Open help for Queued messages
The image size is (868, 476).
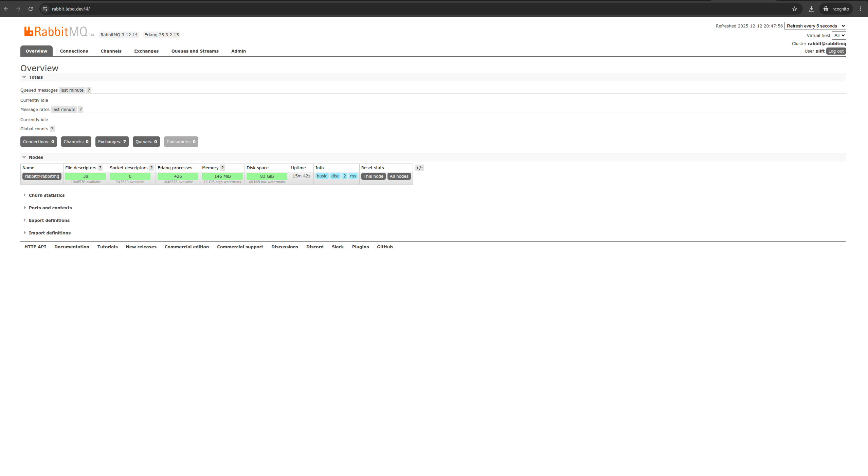coord(89,90)
